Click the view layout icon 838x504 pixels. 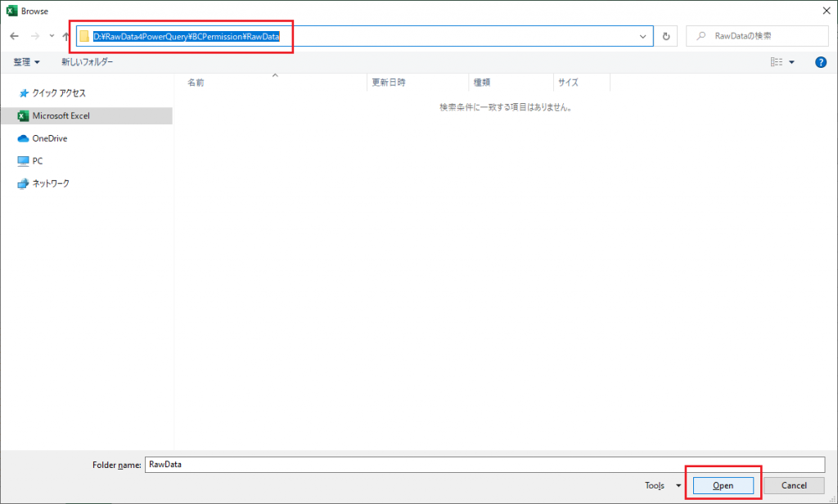point(776,62)
